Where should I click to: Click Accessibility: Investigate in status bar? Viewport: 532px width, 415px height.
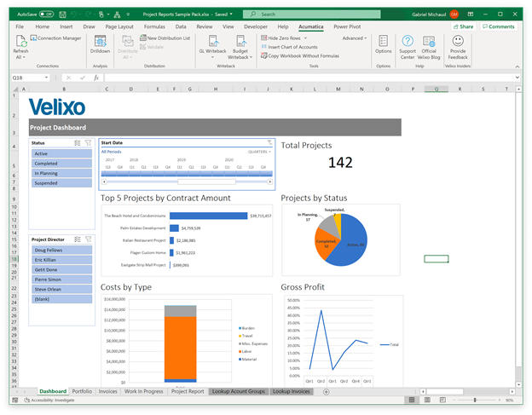pos(49,400)
